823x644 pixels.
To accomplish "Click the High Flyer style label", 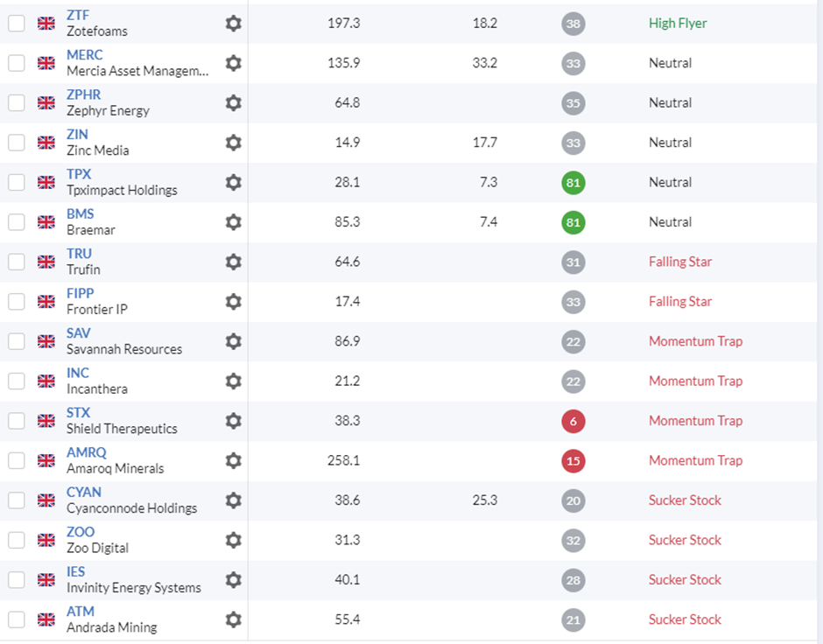I will [x=678, y=23].
